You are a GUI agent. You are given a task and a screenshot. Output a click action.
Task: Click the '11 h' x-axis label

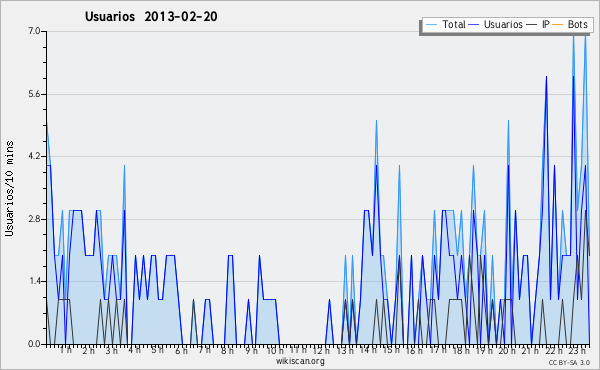click(298, 350)
